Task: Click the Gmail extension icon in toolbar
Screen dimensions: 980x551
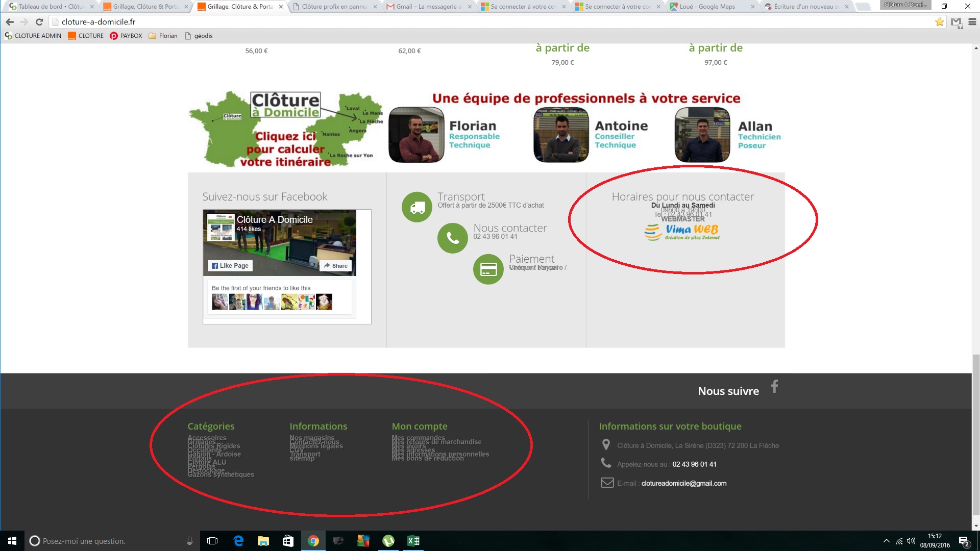Action: [x=956, y=22]
